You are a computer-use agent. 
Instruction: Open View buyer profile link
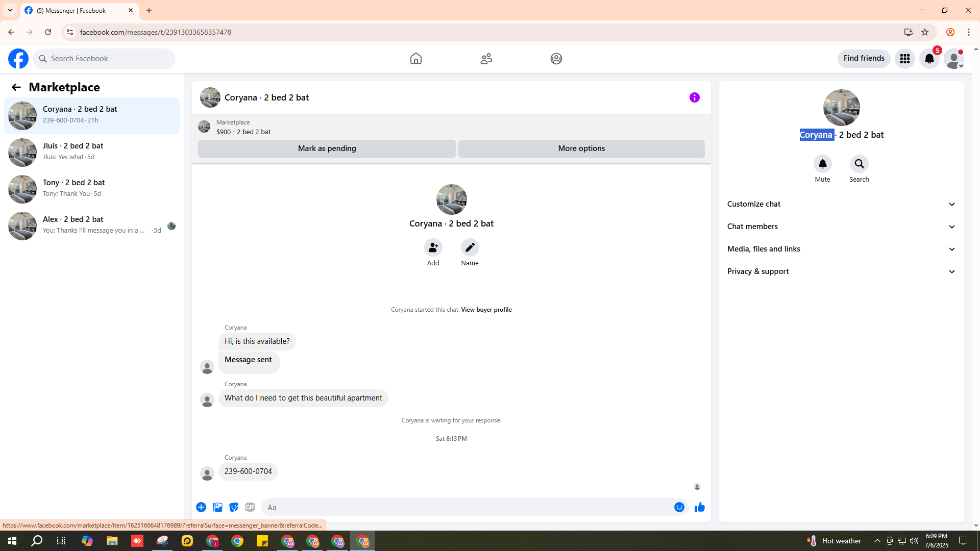486,310
